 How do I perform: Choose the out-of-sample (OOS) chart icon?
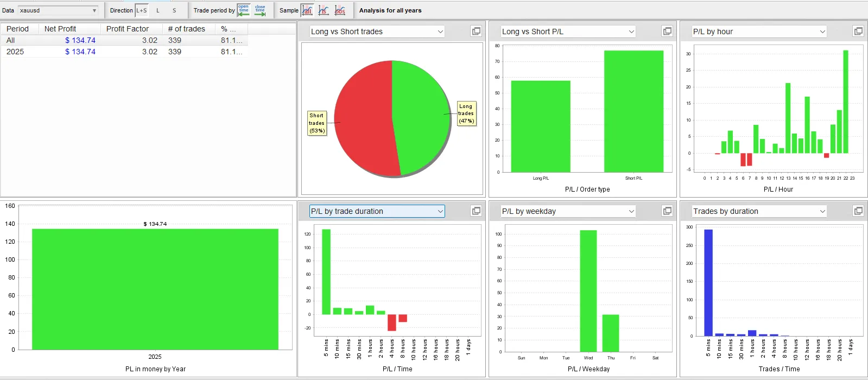click(x=340, y=10)
